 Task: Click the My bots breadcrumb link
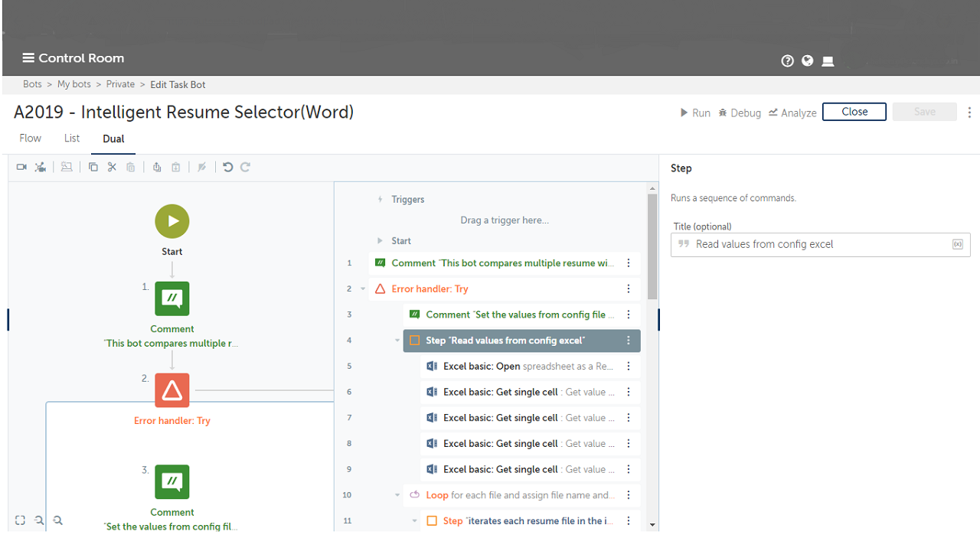coord(74,84)
